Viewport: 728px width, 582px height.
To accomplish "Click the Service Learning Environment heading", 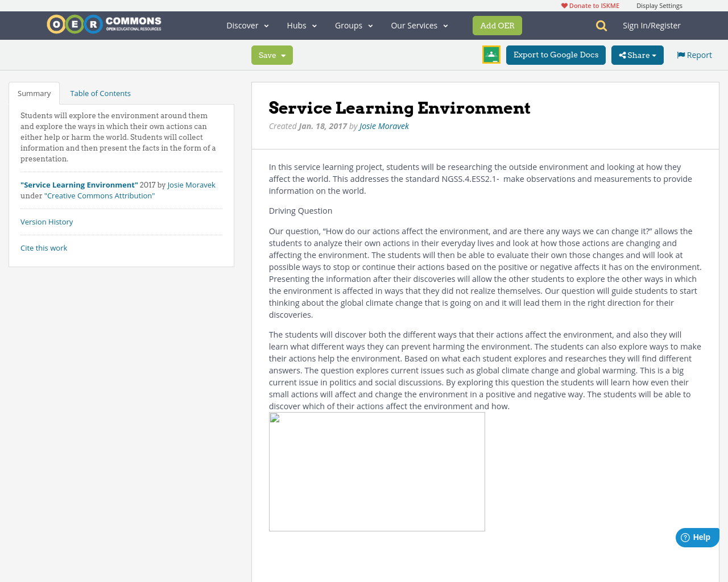I will (399, 108).
